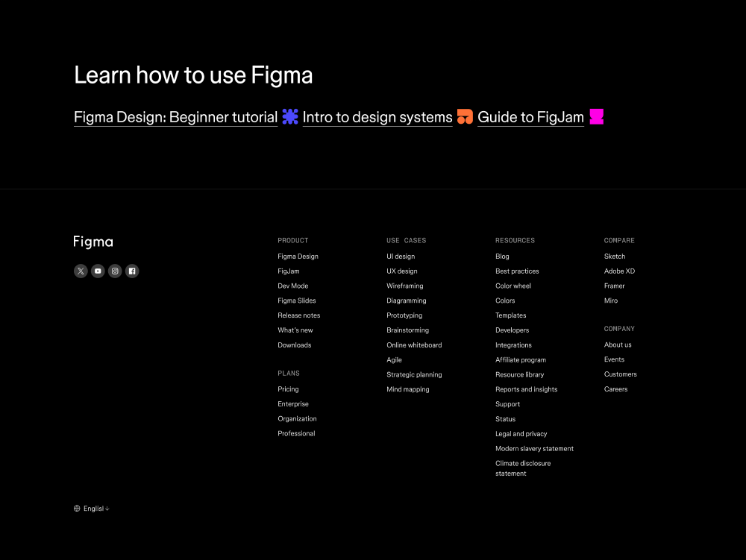The width and height of the screenshot is (746, 560).
Task: Open Dev Mode link
Action: [x=293, y=286]
